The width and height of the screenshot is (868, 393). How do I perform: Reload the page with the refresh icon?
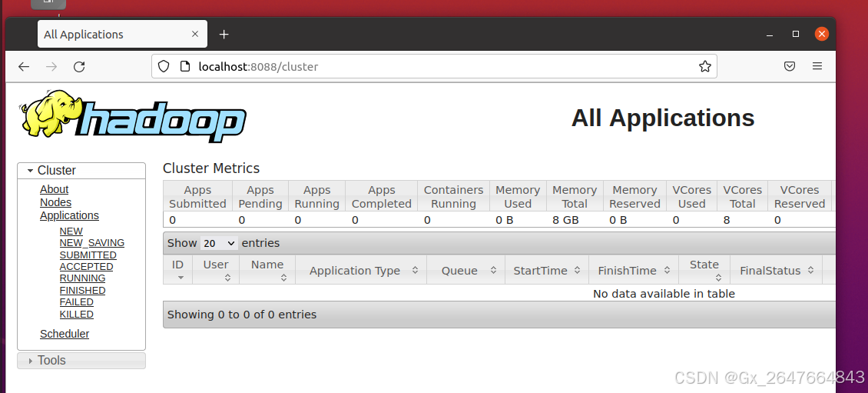point(79,66)
